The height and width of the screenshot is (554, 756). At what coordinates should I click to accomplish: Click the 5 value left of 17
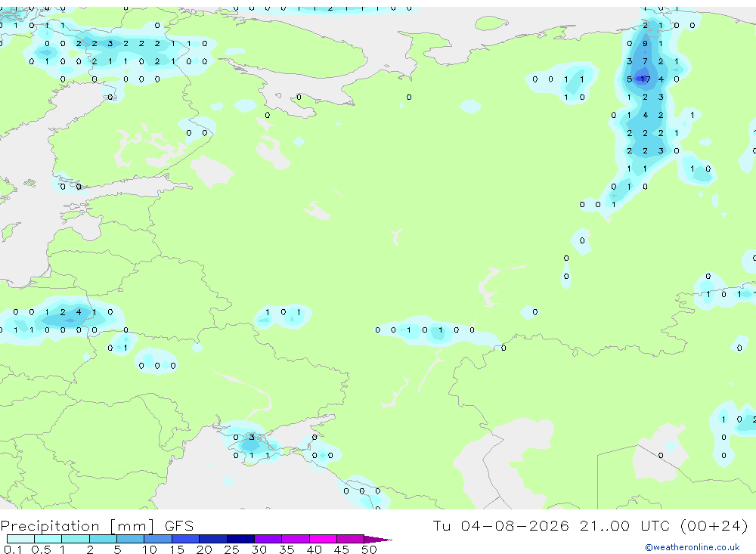[x=629, y=79]
